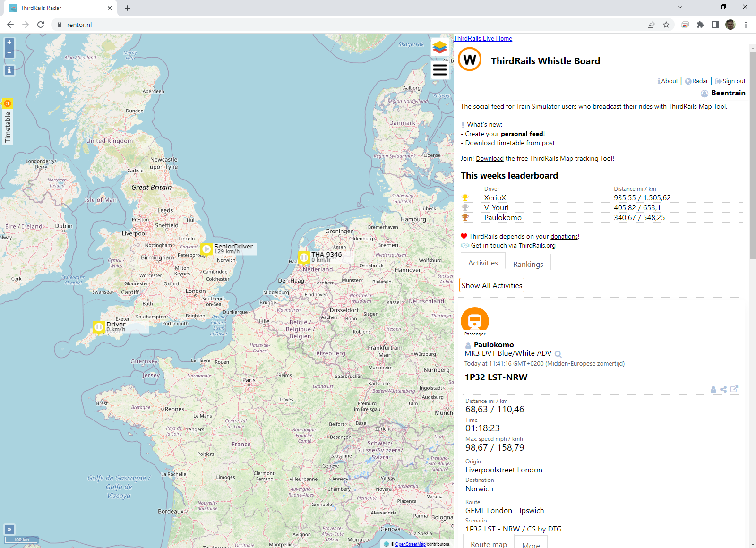This screenshot has height=548, width=756.
Task: Click the silver trophy icon beside VLYouri
Action: click(x=465, y=208)
